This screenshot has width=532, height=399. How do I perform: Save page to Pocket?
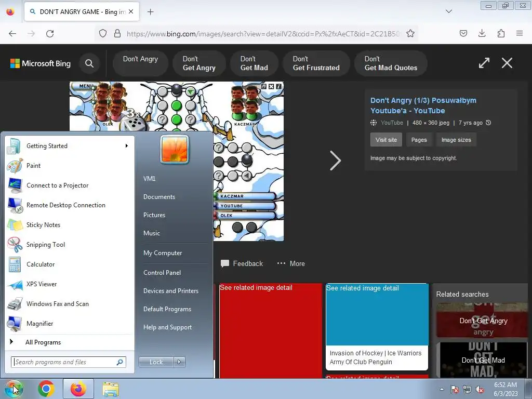(463, 33)
